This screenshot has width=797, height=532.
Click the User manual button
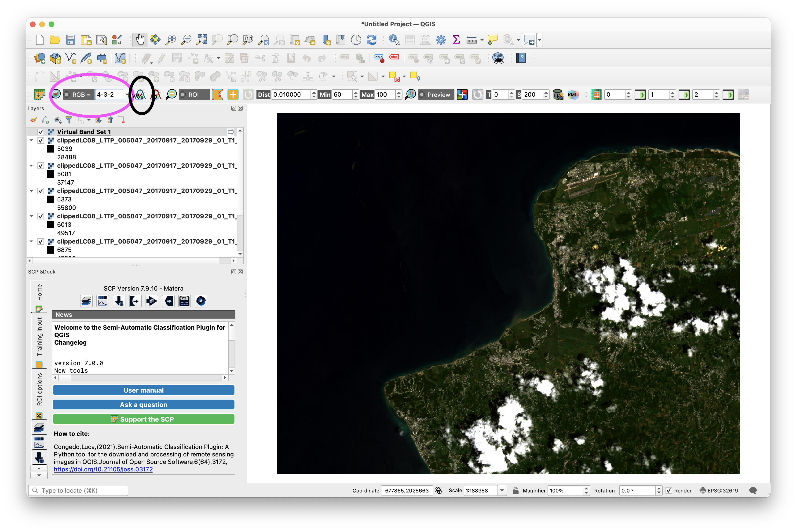[143, 390]
